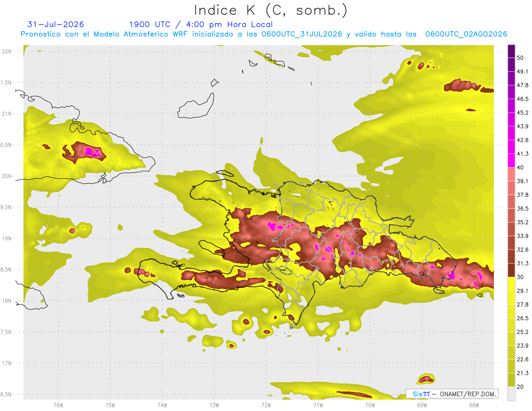
Task: Pick the magenta legend swatch between 40 and 41.3
Action: click(x=511, y=160)
